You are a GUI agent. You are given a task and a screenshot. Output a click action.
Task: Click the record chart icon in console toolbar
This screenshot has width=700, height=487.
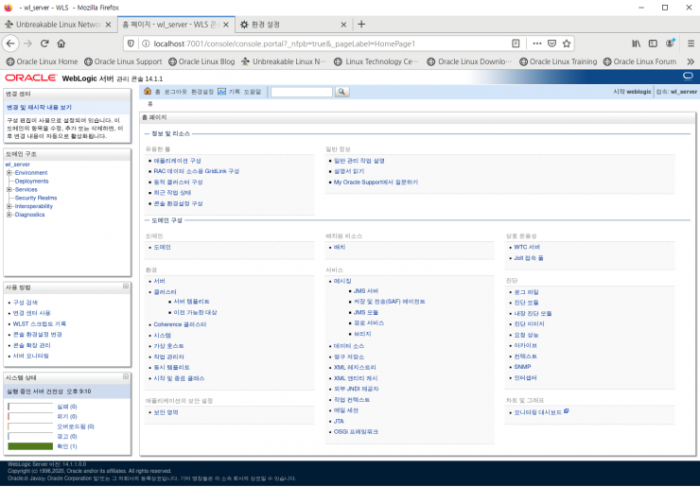click(221, 92)
